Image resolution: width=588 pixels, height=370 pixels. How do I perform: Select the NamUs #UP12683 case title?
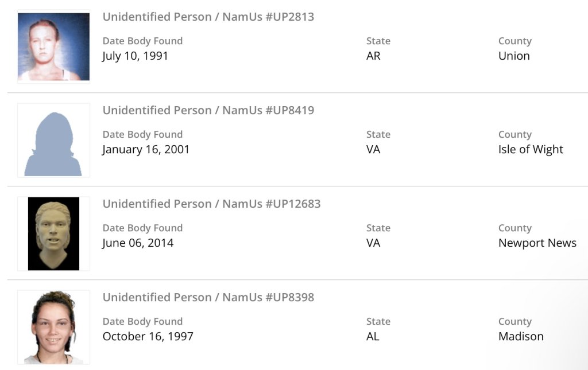click(211, 204)
